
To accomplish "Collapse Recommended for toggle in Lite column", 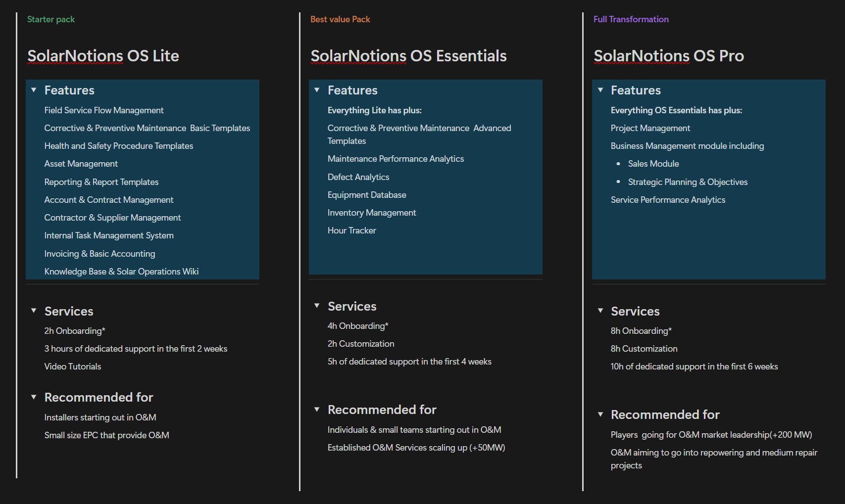I will pos(34,397).
